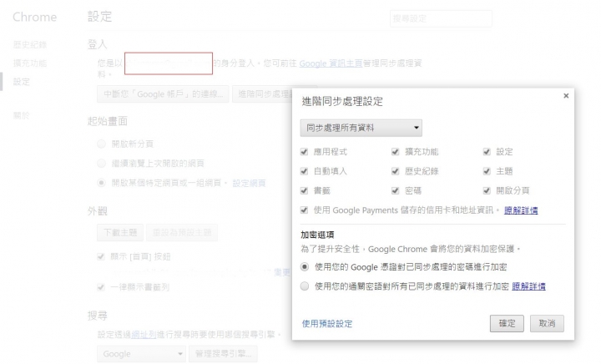Click the 搜尋設定 search field

(x=441, y=18)
